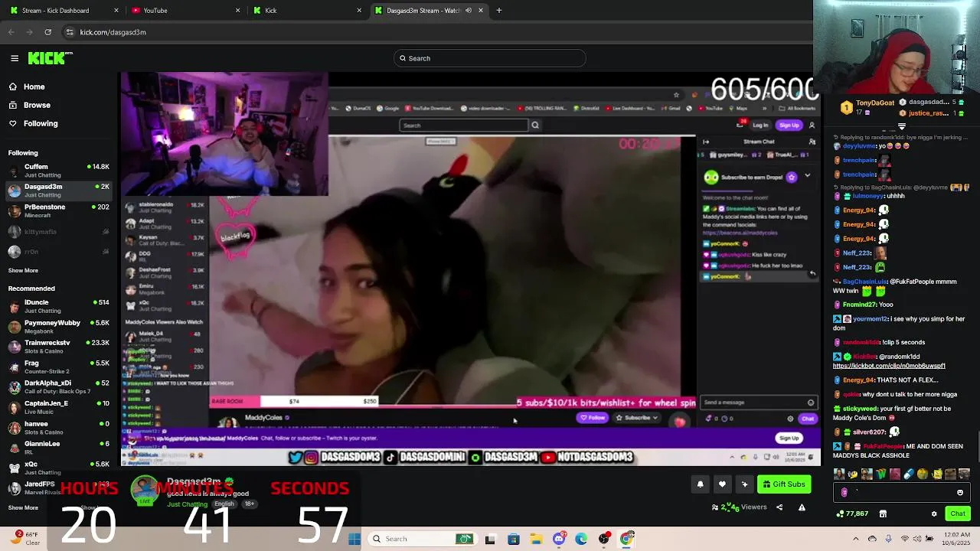
Task: Reload the current page
Action: (47, 32)
